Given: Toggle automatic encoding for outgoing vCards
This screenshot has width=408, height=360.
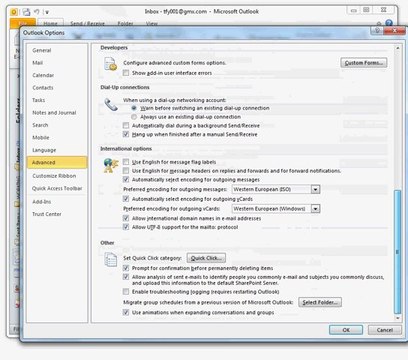Looking at the screenshot, I should (126, 199).
